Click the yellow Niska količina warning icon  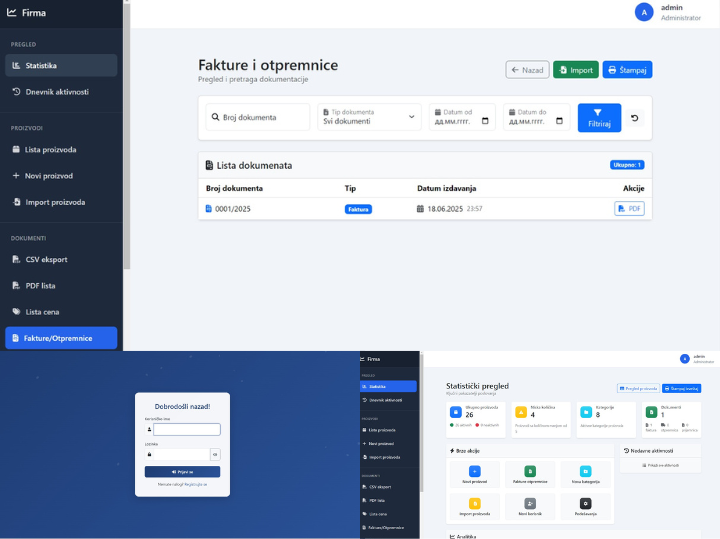521,412
